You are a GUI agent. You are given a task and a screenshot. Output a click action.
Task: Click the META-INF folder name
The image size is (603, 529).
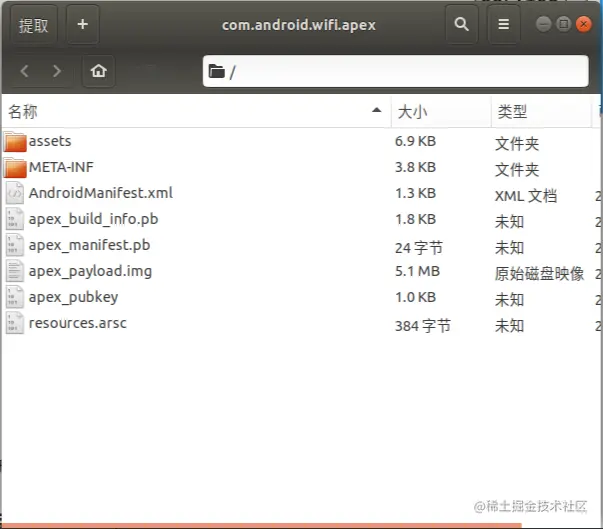[61, 167]
